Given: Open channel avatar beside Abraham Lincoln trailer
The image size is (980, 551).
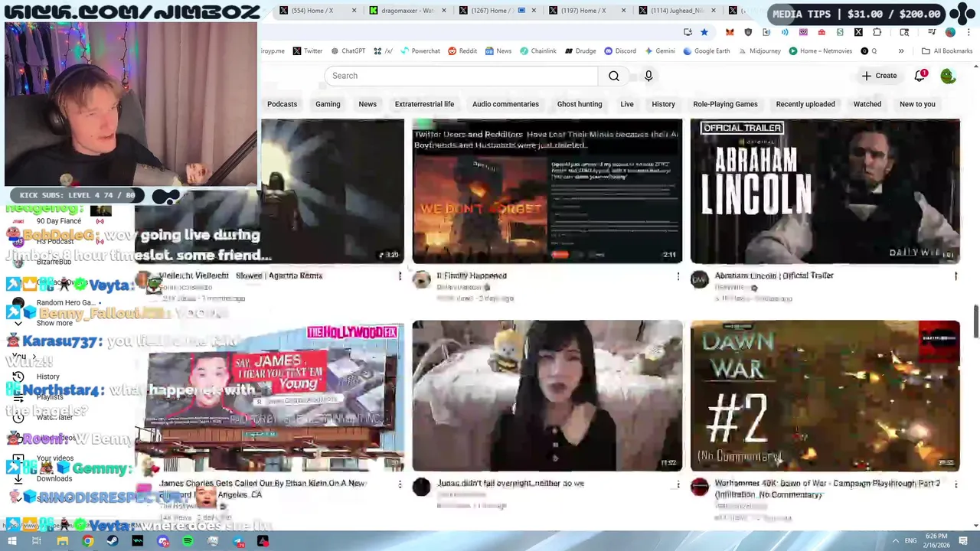Looking at the screenshot, I should [700, 280].
